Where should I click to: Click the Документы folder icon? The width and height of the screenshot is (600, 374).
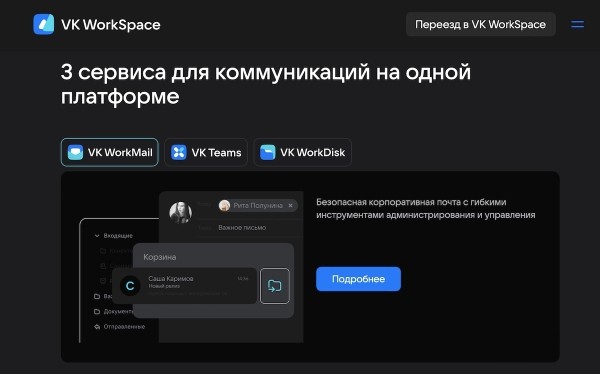coord(97,311)
